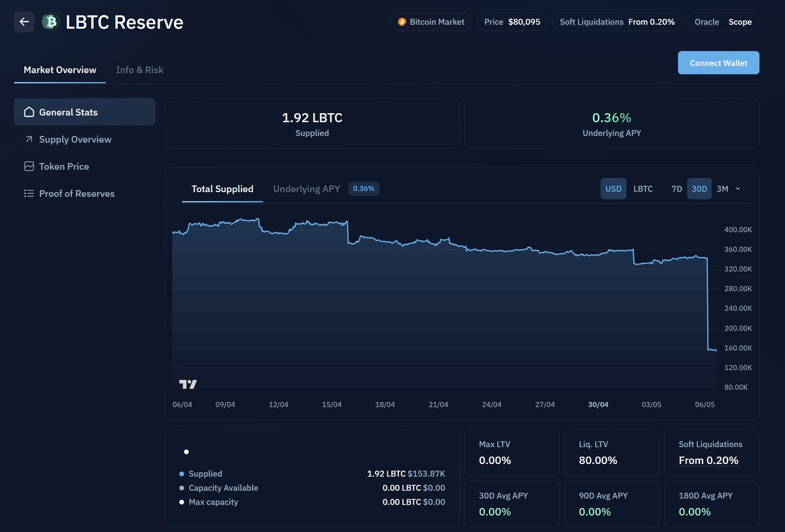The width and height of the screenshot is (785, 532).
Task: Click the 400.00K axis label
Action: pyautogui.click(x=738, y=230)
